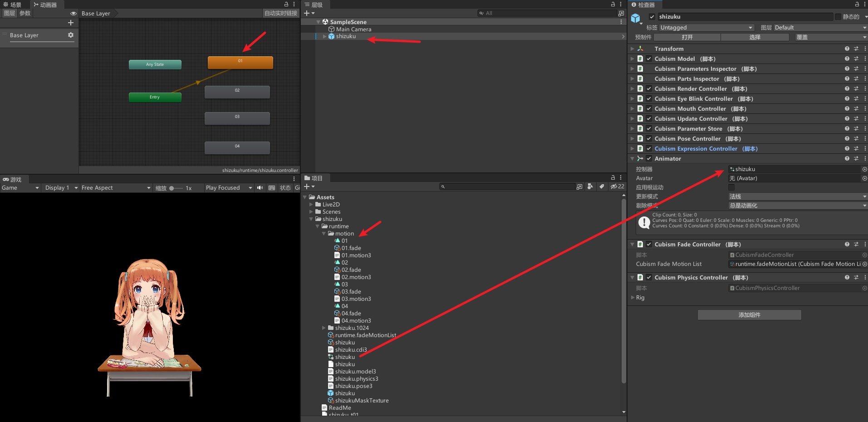Adjust the Game view scale slider

pos(176,188)
